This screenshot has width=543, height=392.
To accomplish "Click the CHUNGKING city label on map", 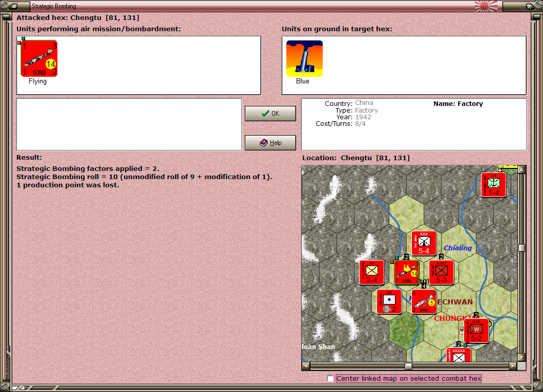I will tap(458, 318).
